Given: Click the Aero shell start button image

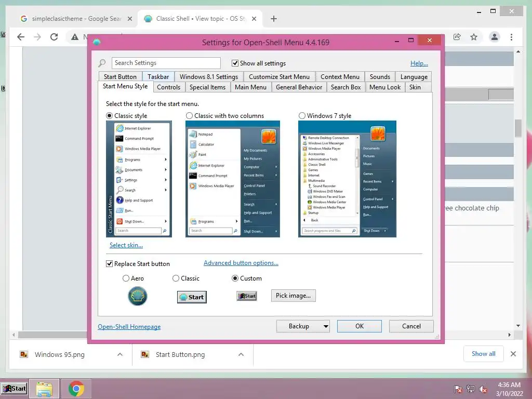Looking at the screenshot, I should pyautogui.click(x=137, y=296).
